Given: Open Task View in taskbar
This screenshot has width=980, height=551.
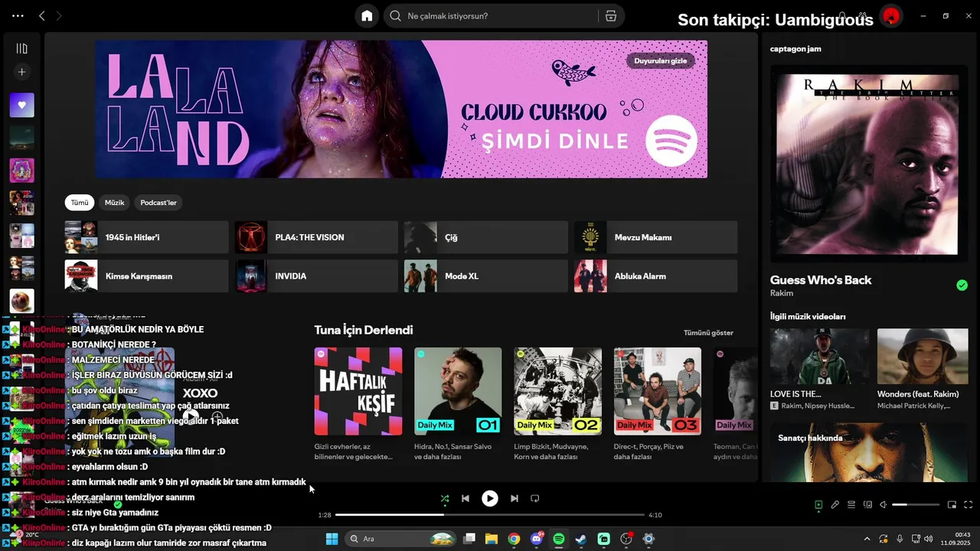Looking at the screenshot, I should (x=469, y=539).
